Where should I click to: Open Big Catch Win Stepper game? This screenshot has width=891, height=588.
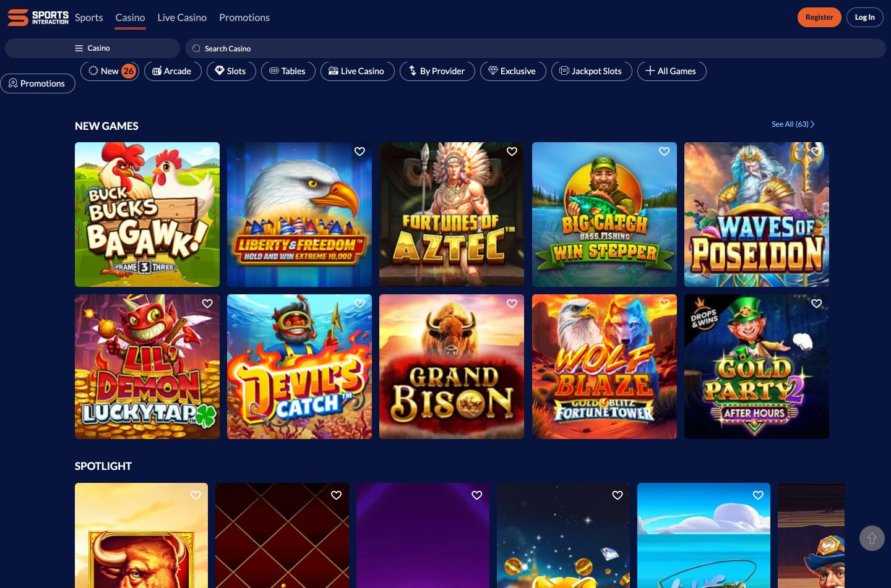pos(605,215)
